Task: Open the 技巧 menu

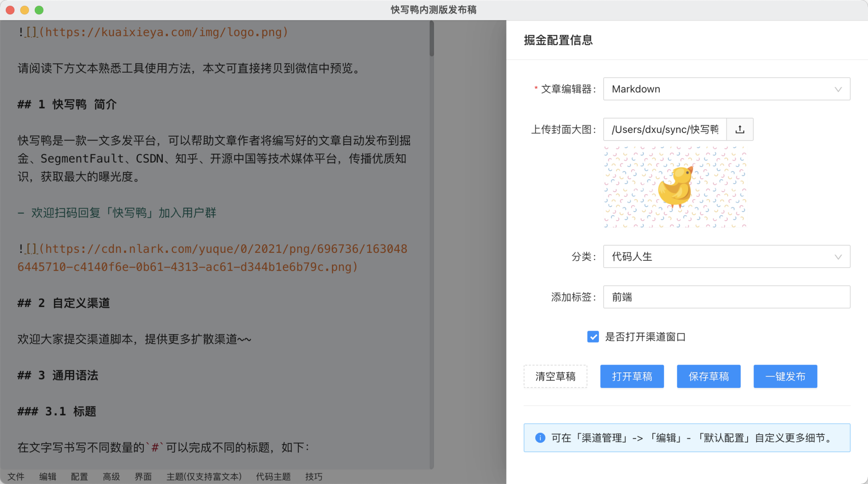Action: click(314, 476)
